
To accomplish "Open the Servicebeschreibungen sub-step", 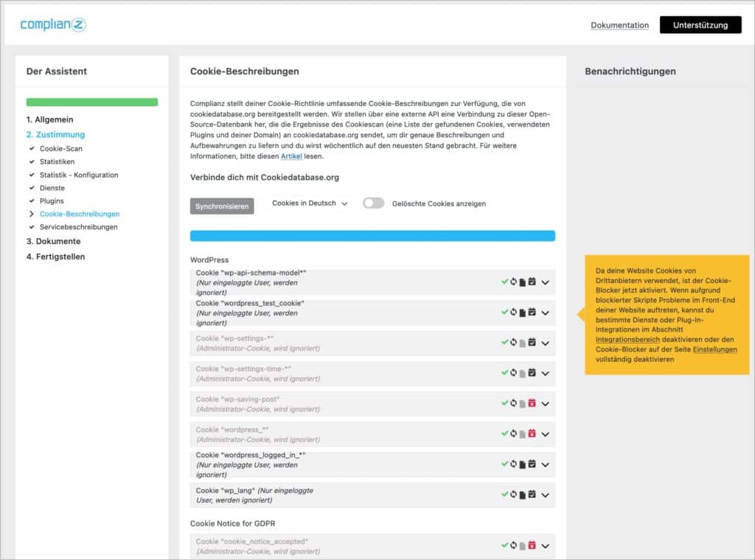I will coord(78,227).
